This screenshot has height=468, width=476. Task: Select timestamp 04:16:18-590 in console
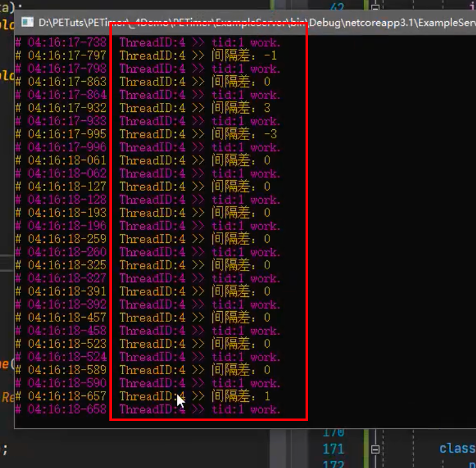(x=67, y=383)
